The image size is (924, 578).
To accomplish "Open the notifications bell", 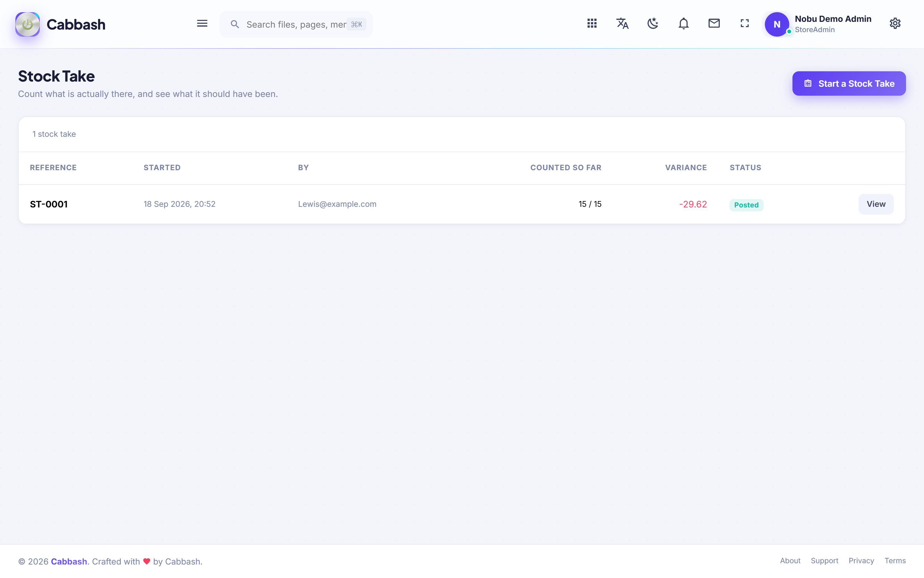I will click(x=683, y=24).
